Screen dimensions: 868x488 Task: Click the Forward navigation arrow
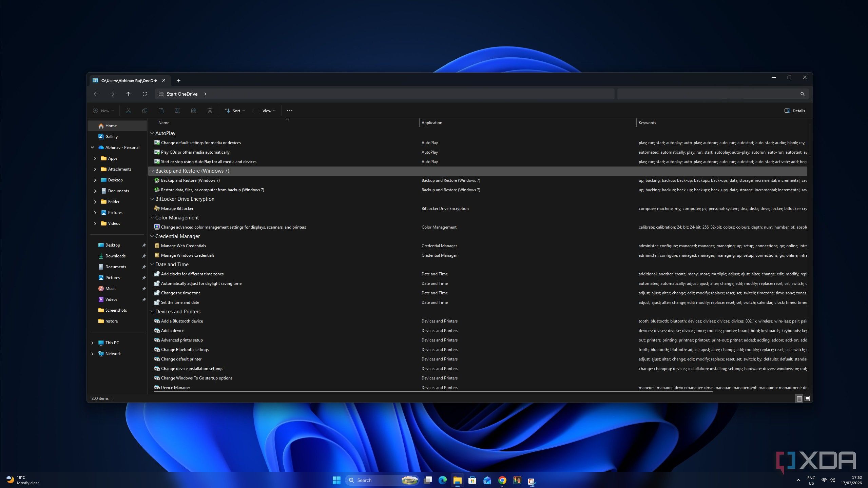[x=112, y=94]
